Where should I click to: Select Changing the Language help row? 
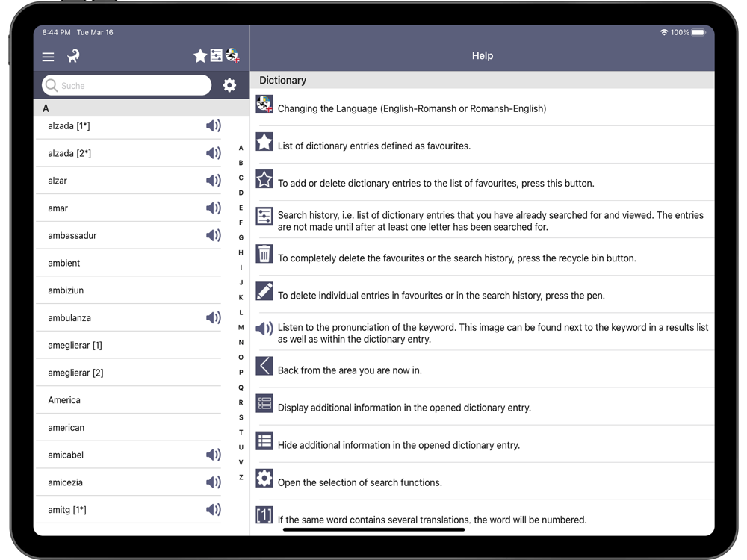pyautogui.click(x=482, y=108)
